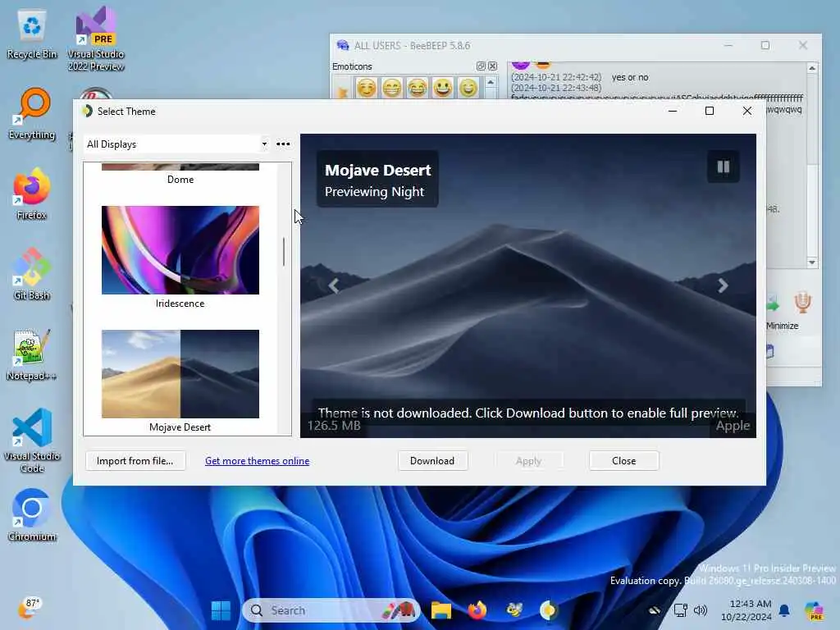The image size is (840, 630).
Task: Open Visual Studio Code desktop icon
Action: (x=32, y=441)
